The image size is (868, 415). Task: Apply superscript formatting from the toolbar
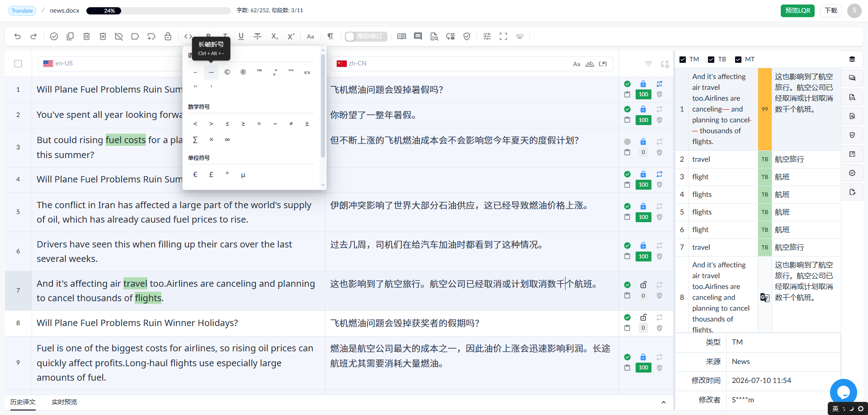[291, 37]
